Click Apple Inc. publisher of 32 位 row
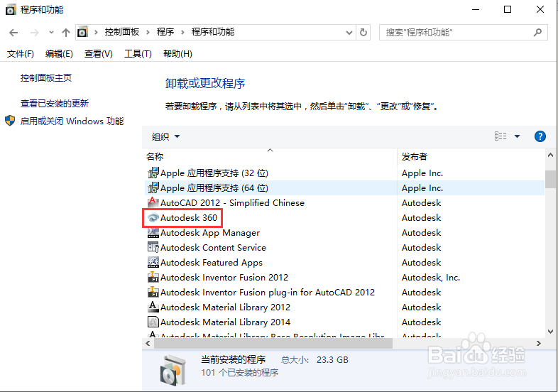Viewport: 558px width, 392px height. click(422, 173)
